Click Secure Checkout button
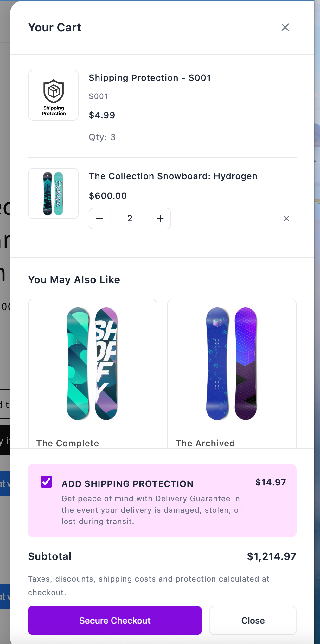The width and height of the screenshot is (320, 644). pos(115,621)
